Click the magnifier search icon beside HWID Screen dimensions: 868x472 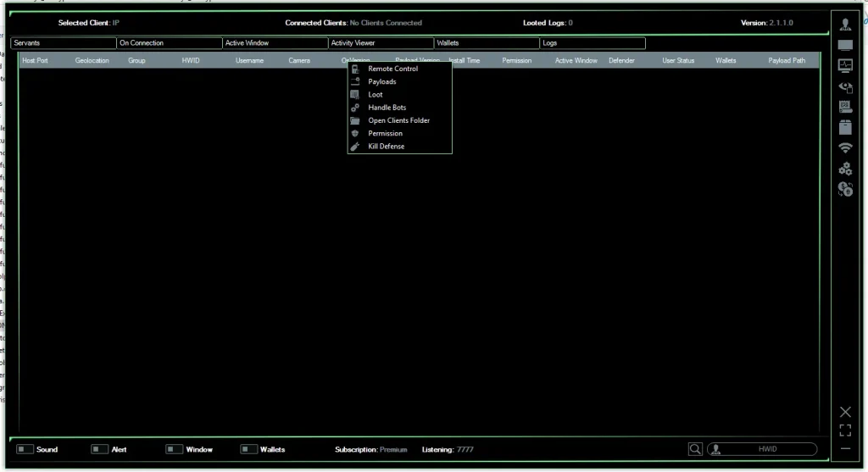pos(695,449)
